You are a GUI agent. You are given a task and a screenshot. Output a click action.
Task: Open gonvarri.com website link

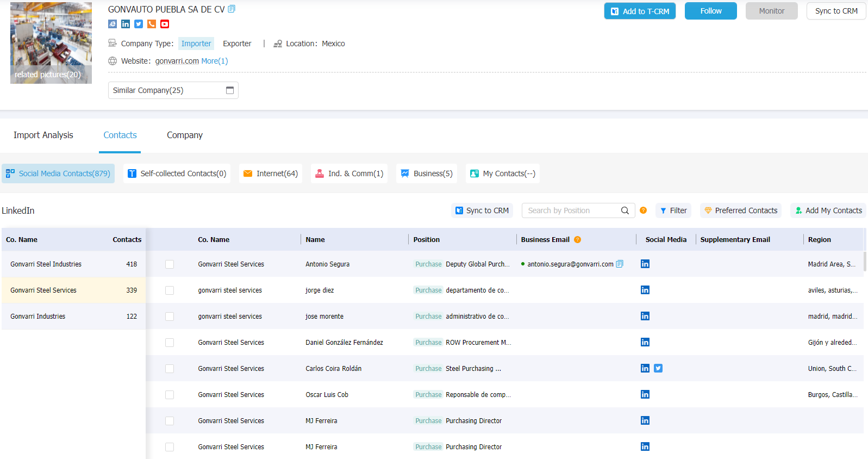tap(177, 61)
